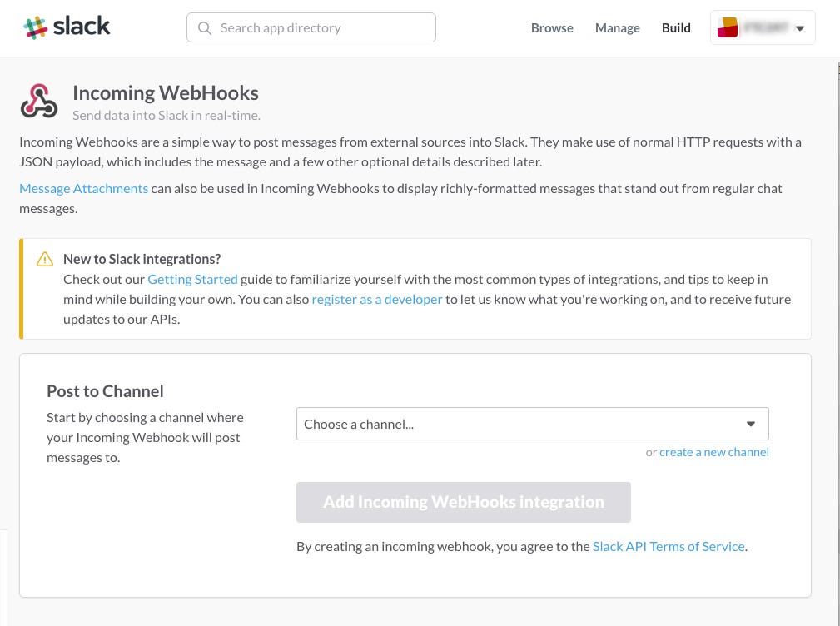This screenshot has height=626, width=840.
Task: Click Add Incoming WebHooks integration button
Action: click(464, 502)
